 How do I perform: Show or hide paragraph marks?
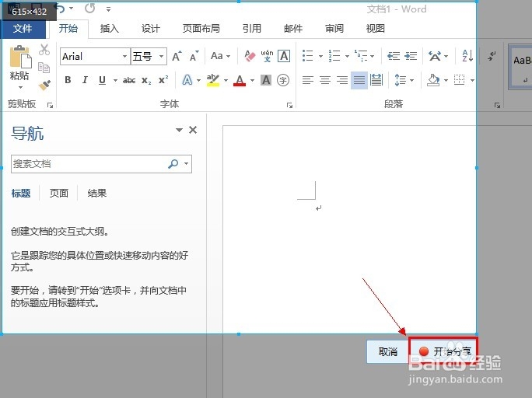(492, 56)
